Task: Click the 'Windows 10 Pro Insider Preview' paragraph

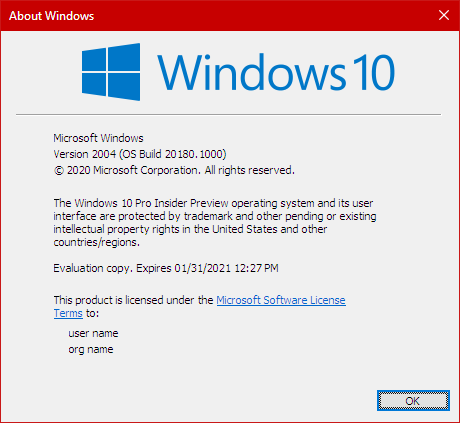Action: click(x=215, y=222)
